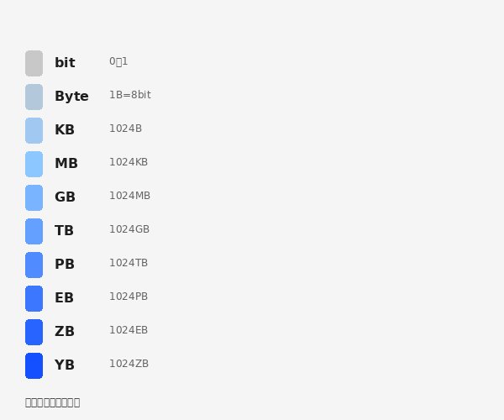The height and width of the screenshot is (420, 504).
Task: Select the MB color swatch
Action: point(34,164)
